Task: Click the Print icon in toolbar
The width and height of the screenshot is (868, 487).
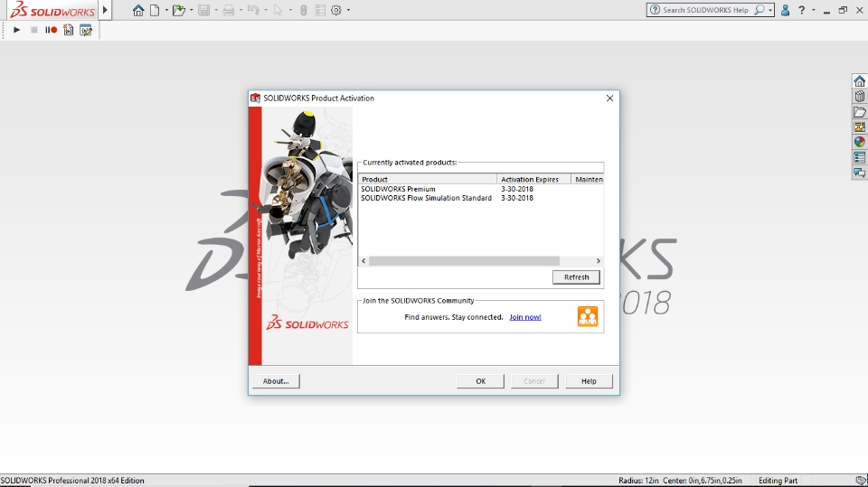Action: 228,10
